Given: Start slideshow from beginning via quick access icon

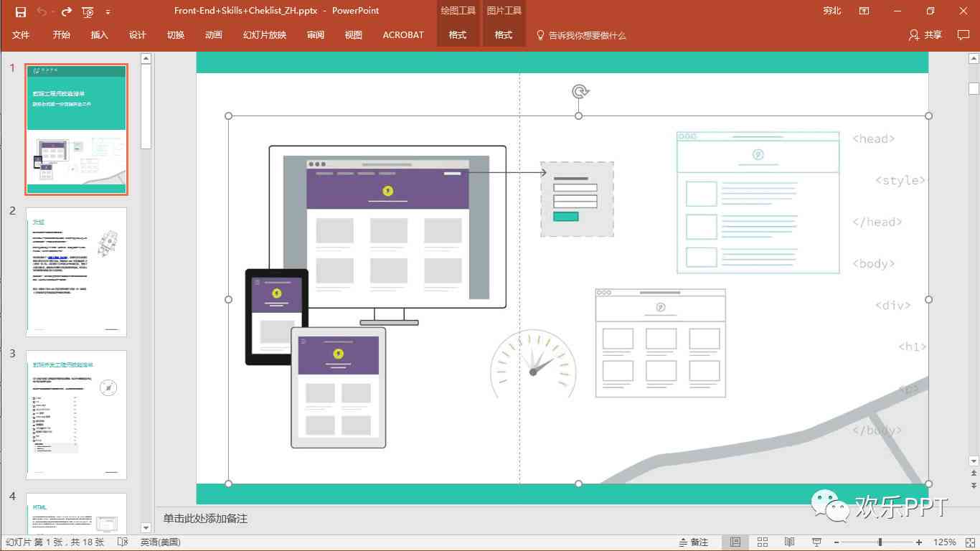Looking at the screenshot, I should coord(88,11).
